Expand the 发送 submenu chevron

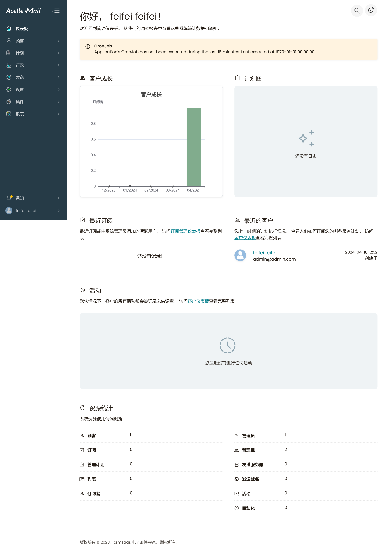coord(59,77)
